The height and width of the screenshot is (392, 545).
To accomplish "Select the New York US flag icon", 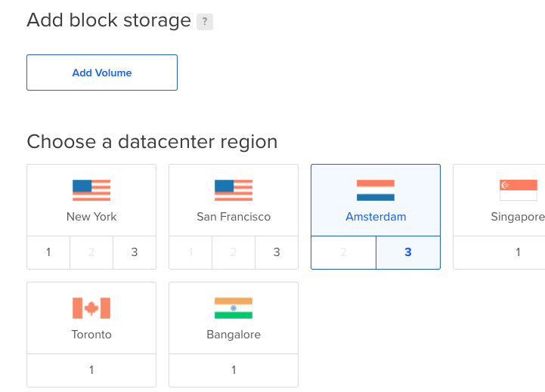I will tap(91, 190).
